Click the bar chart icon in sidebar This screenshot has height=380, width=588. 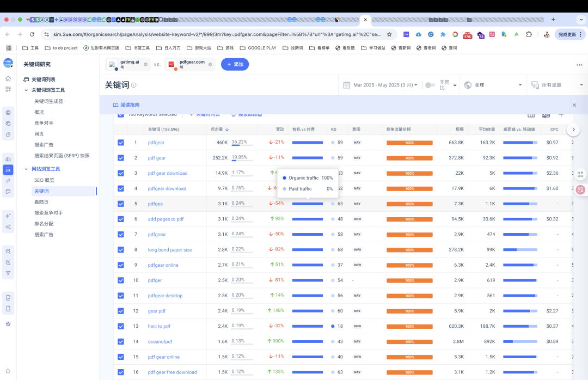click(x=8, y=158)
